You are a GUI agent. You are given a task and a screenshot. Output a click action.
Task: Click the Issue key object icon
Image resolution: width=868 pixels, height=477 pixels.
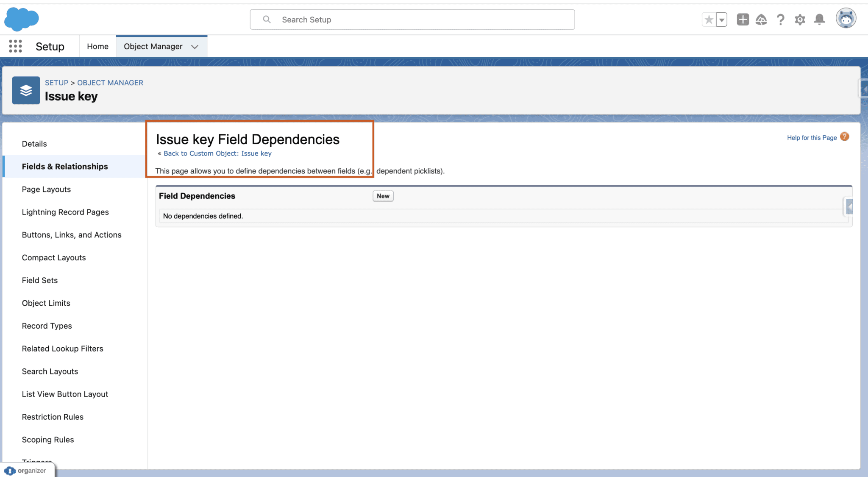coord(26,90)
